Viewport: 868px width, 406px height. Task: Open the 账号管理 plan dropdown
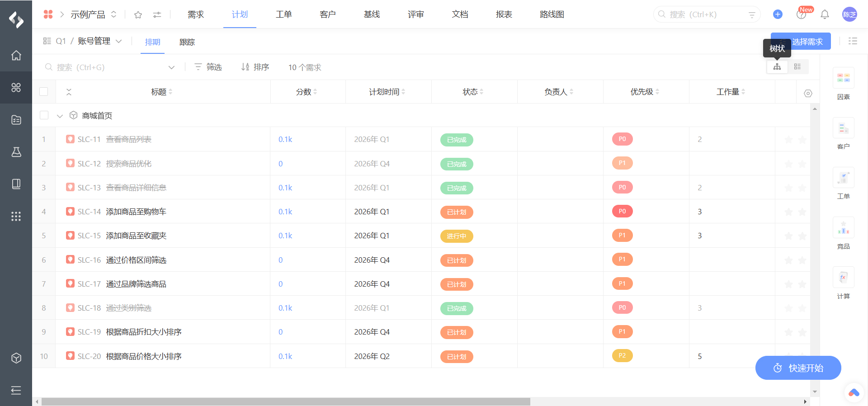point(100,41)
